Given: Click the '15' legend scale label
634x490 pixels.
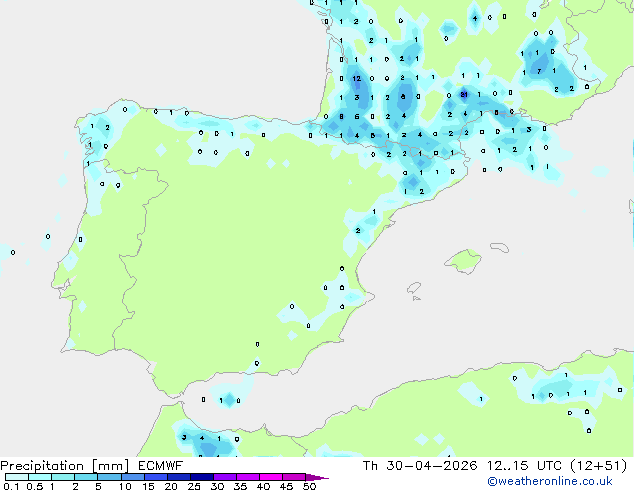Looking at the screenshot, I should coord(148,486).
